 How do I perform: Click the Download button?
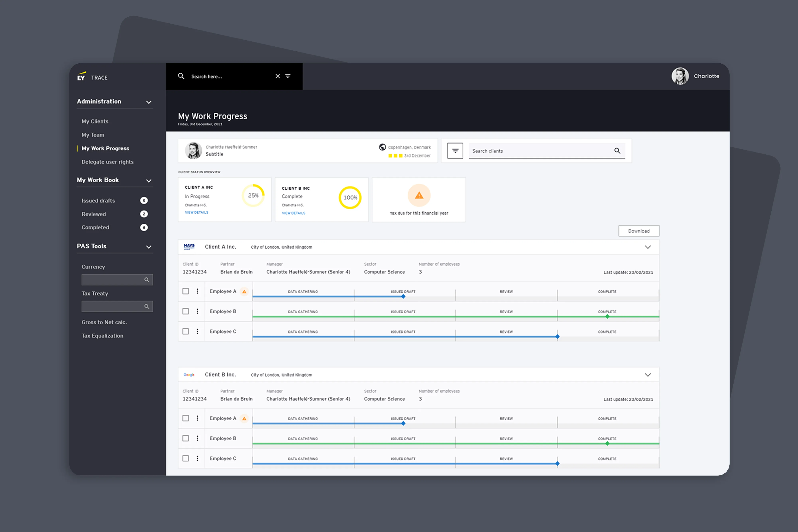pos(639,231)
